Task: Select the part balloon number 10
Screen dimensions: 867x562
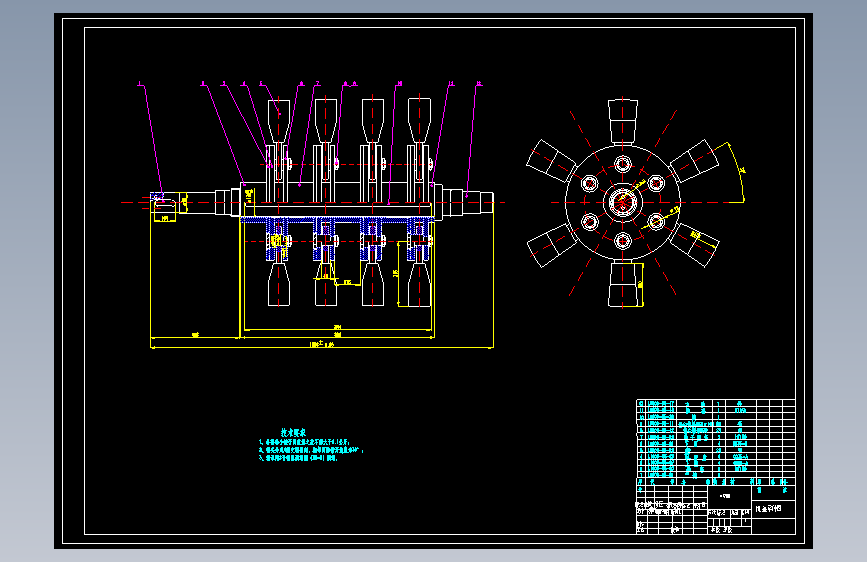Action: coord(399,84)
